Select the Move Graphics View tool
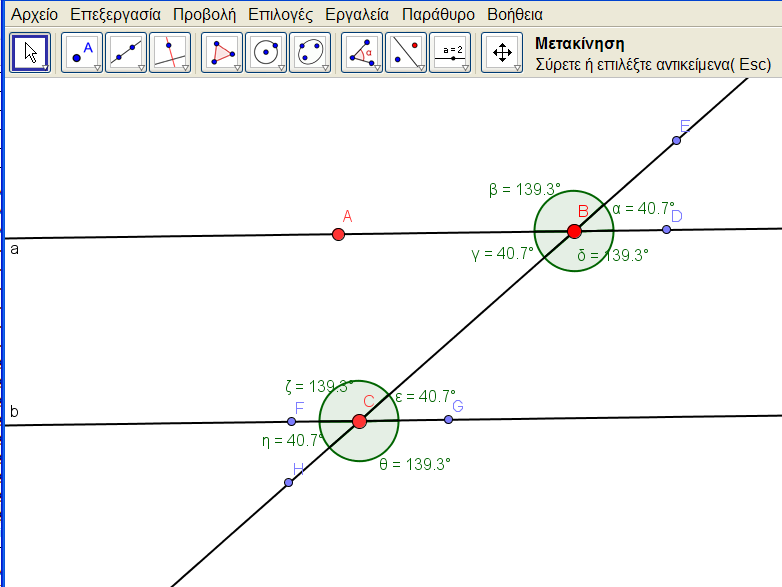Screen dimensions: 782x587 click(x=501, y=53)
